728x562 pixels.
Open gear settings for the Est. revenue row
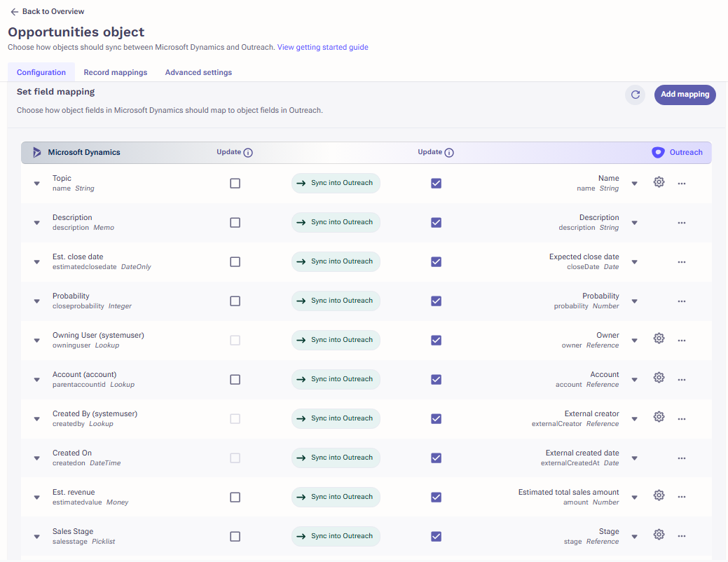point(659,495)
